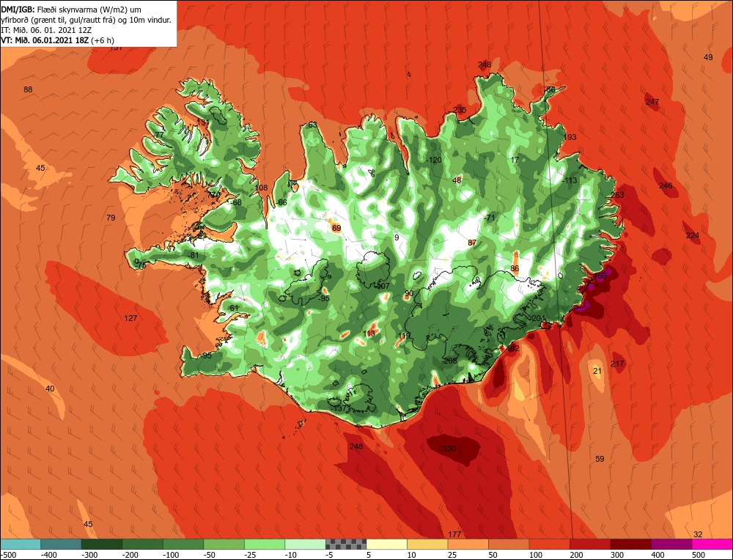Click the map value '87' in the highlands

tap(472, 243)
